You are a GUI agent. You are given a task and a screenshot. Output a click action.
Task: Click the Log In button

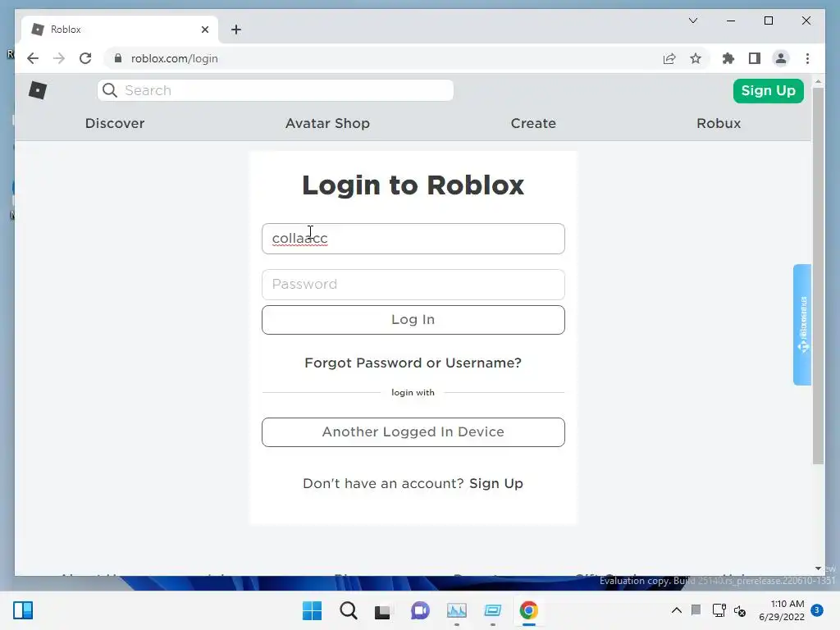[413, 320]
